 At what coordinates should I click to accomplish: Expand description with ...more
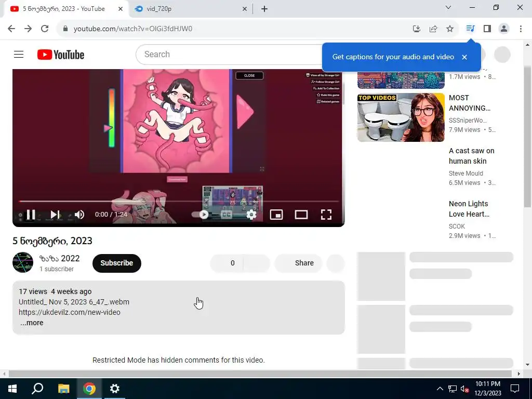tap(32, 323)
